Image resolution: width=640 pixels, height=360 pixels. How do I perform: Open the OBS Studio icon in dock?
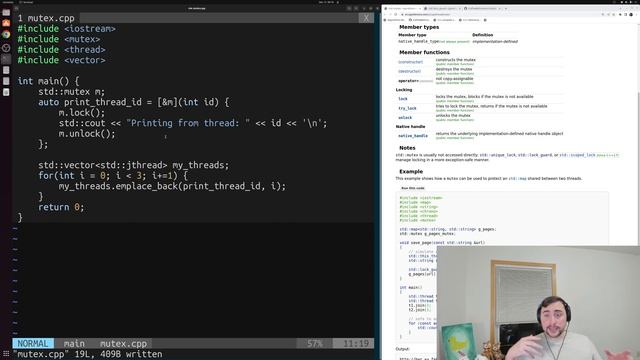[6, 47]
